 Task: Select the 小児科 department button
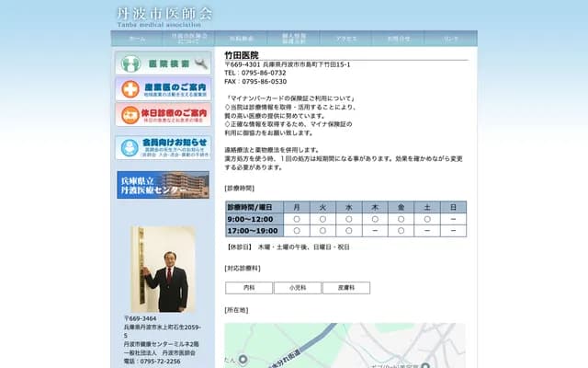tap(298, 288)
